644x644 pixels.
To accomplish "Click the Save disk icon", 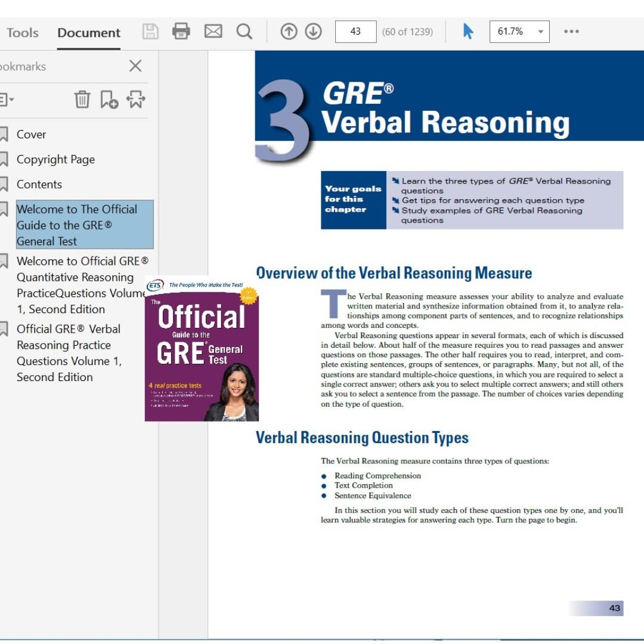I will tap(150, 32).
